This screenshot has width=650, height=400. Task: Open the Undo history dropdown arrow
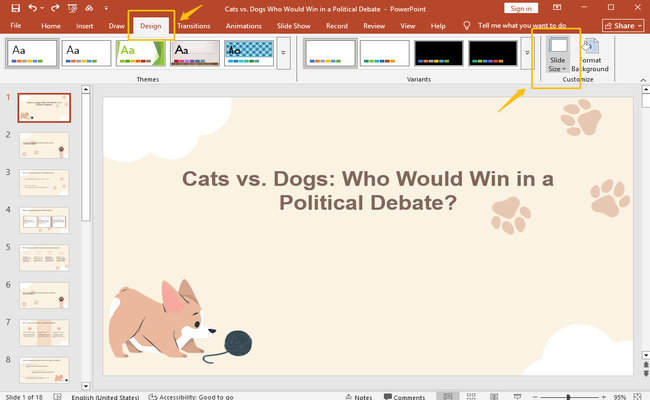[42, 8]
